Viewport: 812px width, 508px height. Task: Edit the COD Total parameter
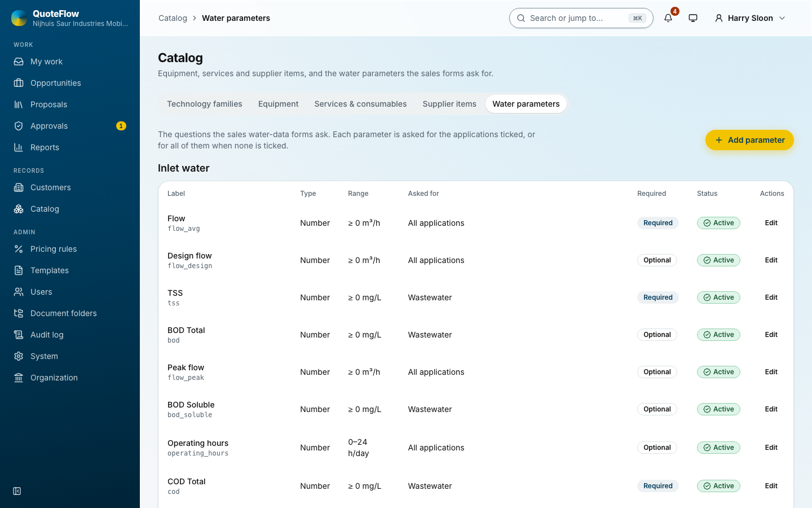[x=771, y=486]
